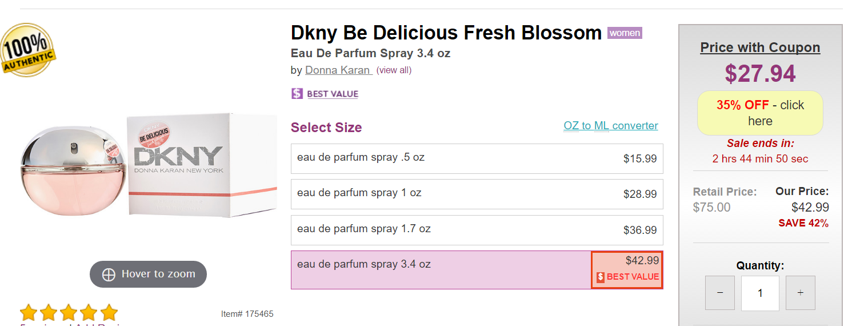Apply the 35% OFF coupon button
Viewport: 868px width, 326px height.
coord(760,113)
